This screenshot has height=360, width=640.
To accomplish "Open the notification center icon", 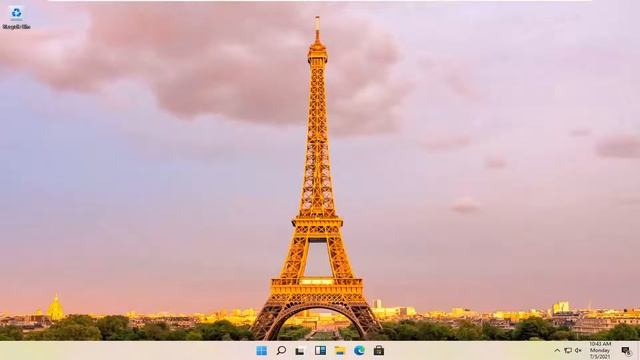I will point(626,351).
